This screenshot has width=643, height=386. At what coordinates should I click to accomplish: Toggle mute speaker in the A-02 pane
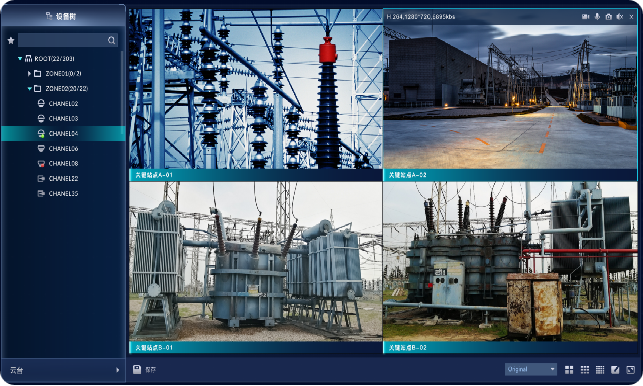click(x=620, y=17)
